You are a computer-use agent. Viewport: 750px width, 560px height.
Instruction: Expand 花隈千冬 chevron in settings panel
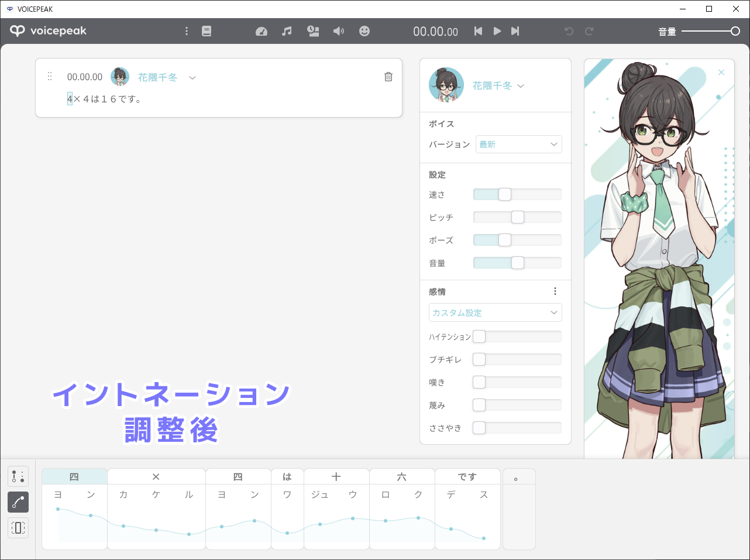(521, 86)
